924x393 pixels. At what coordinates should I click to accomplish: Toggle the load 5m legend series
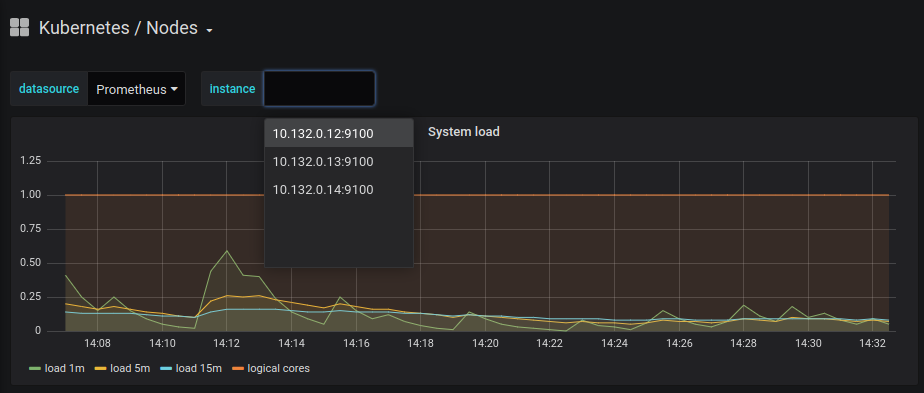tap(123, 369)
